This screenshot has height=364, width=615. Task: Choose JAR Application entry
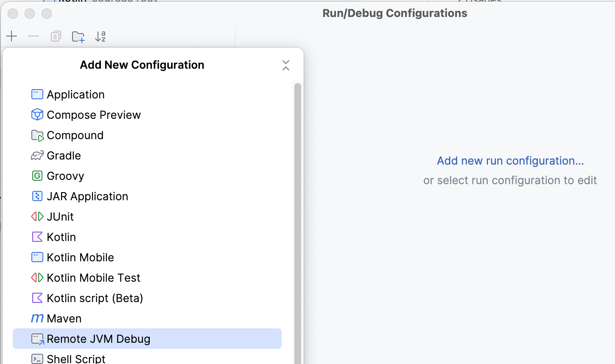click(x=147, y=196)
